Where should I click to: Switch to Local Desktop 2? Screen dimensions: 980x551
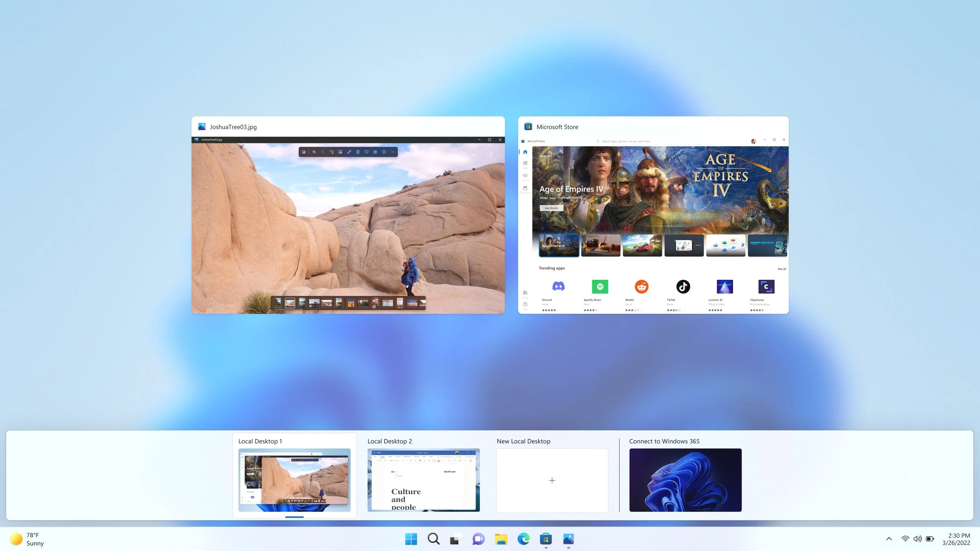coord(423,480)
